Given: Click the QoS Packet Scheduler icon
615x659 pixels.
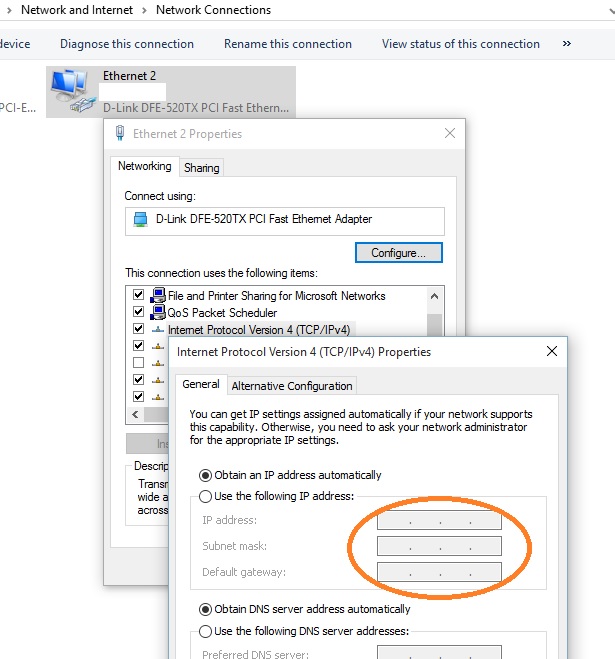Looking at the screenshot, I should pos(158,312).
